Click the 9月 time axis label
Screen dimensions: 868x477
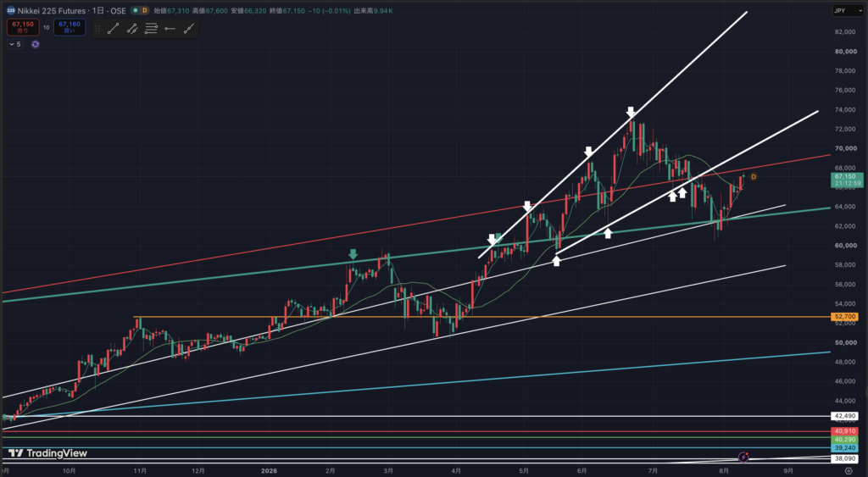[788, 471]
